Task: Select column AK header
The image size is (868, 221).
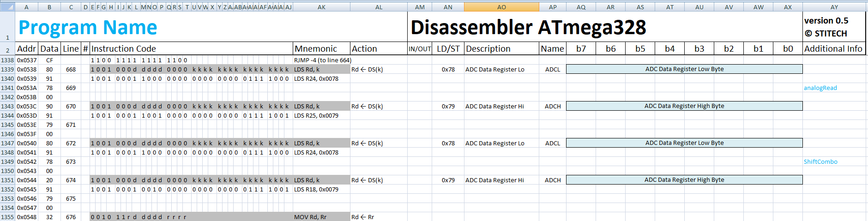Action: coord(321,7)
